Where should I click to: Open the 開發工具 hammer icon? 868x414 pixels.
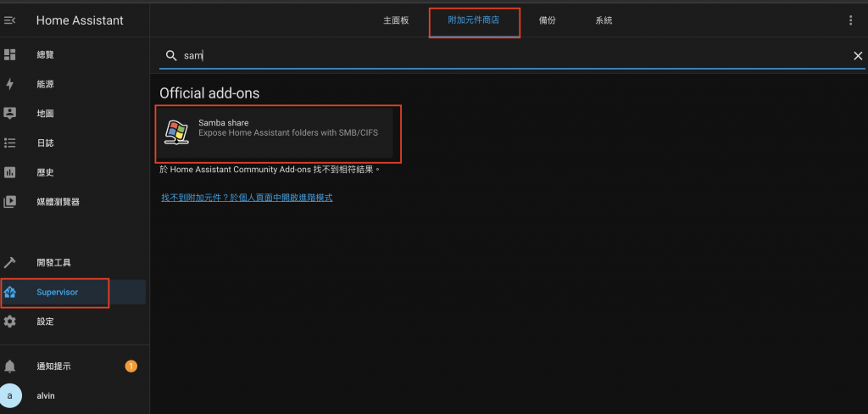tap(10, 262)
